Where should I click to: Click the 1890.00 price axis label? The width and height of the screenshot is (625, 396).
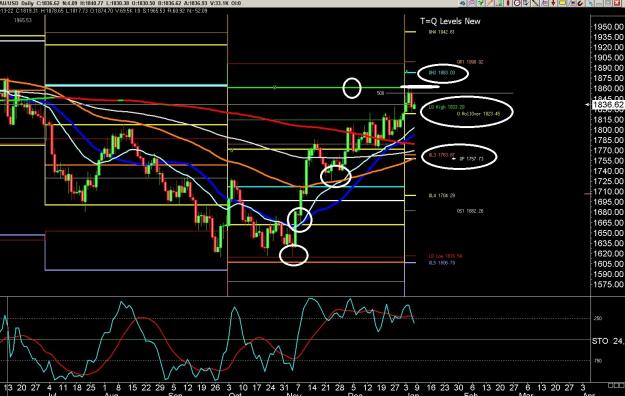608,68
